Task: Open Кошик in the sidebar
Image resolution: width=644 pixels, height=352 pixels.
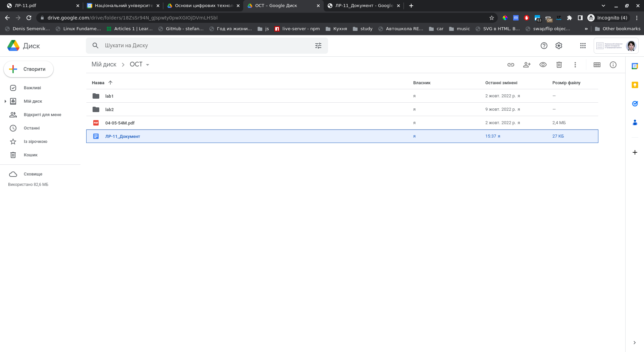Action: click(x=31, y=155)
